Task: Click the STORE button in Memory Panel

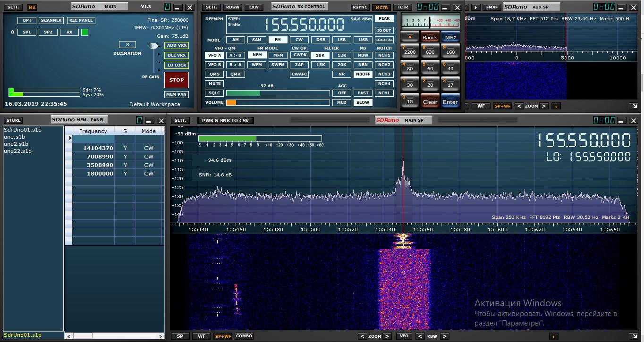Action: point(14,120)
